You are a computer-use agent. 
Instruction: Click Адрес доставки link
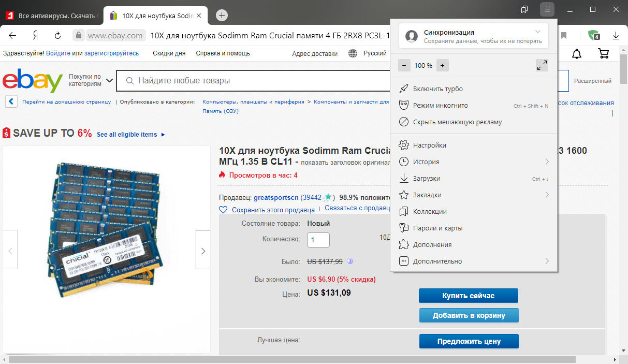pyautogui.click(x=315, y=53)
